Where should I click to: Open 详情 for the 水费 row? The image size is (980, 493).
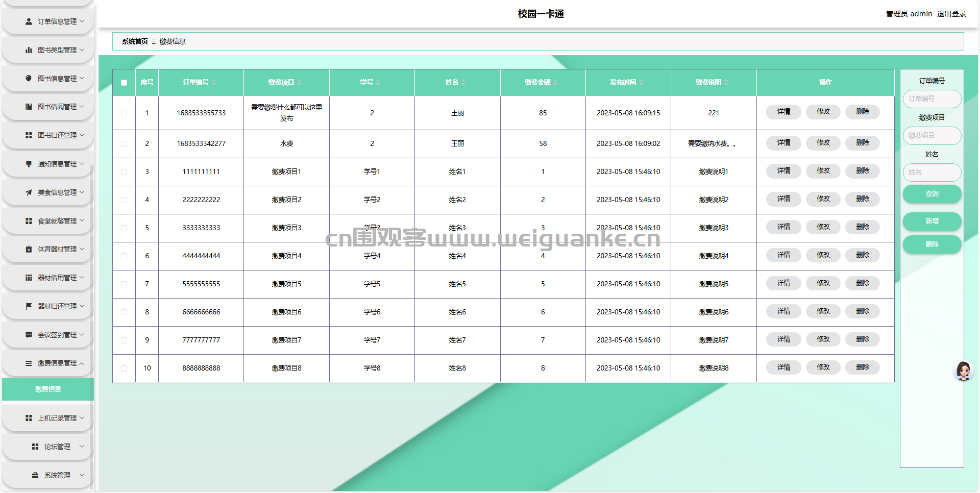pyautogui.click(x=783, y=143)
